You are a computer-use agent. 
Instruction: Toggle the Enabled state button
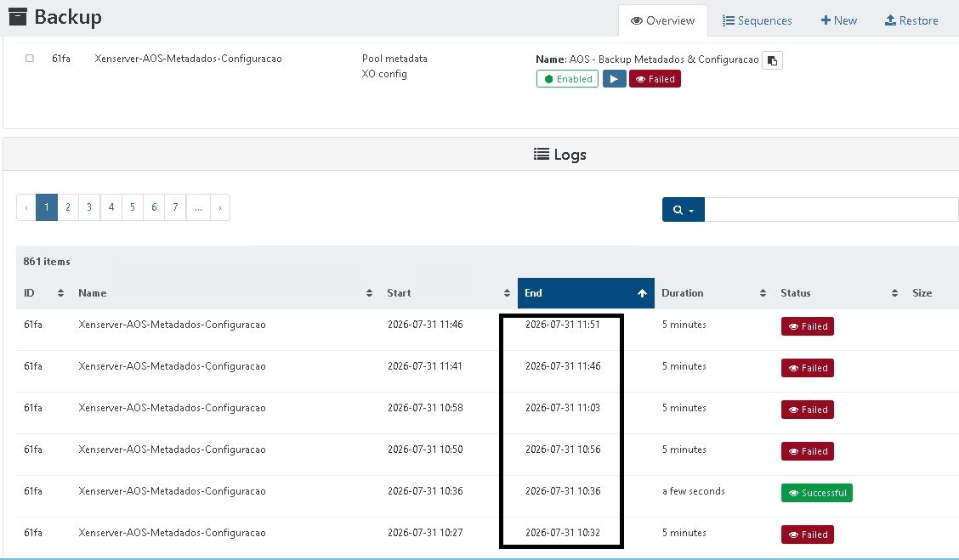tap(567, 79)
